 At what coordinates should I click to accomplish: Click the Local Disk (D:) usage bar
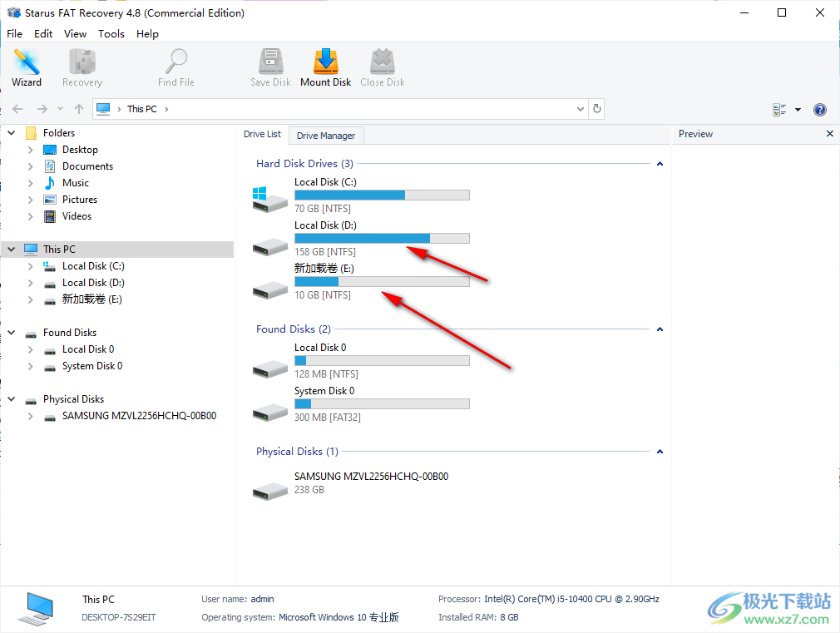[382, 239]
